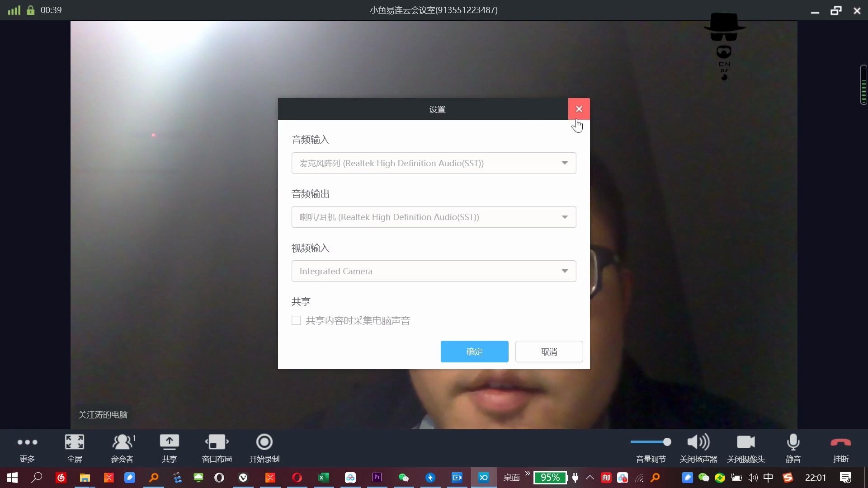
Task: Click 取消 cancel button
Action: point(548,352)
